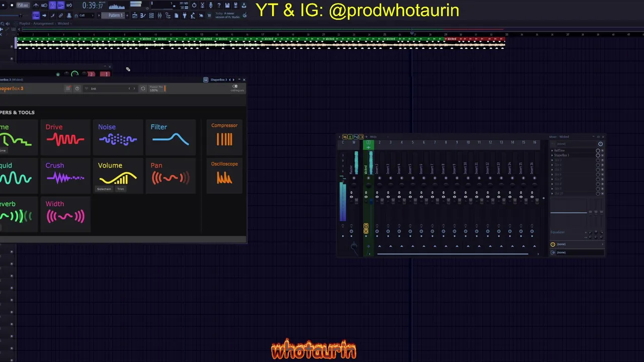Viewport: 644px width, 362px height.
Task: Click the mixer horizontal scrollbar
Action: point(453,254)
